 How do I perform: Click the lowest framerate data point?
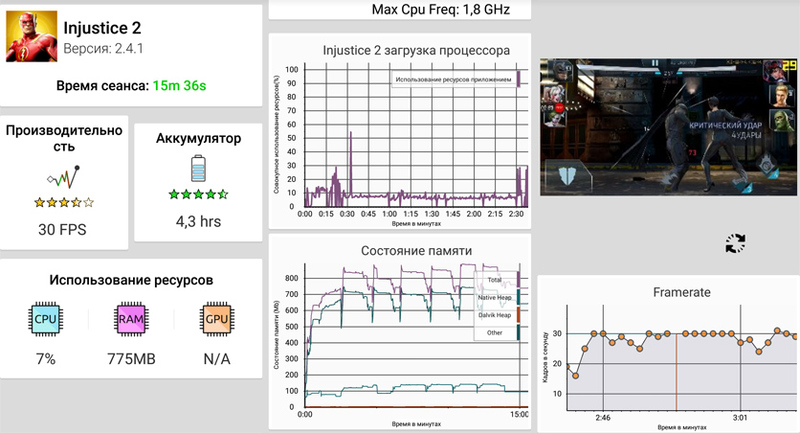pyautogui.click(x=576, y=376)
